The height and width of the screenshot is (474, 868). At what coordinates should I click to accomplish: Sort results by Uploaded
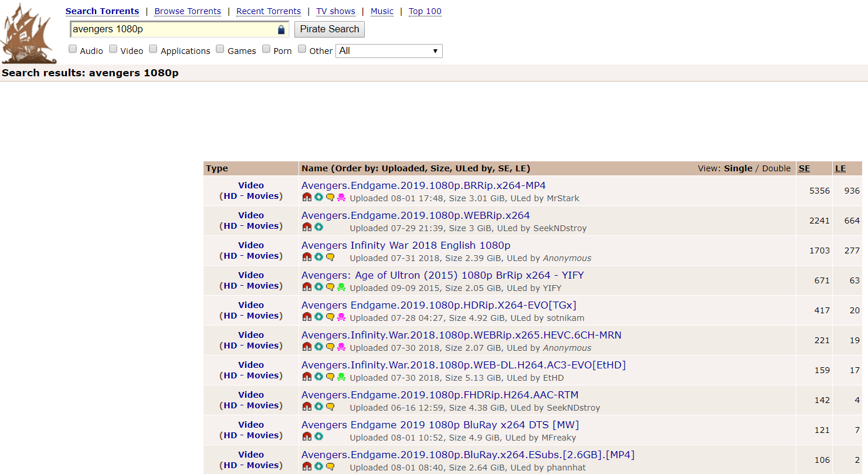(403, 168)
